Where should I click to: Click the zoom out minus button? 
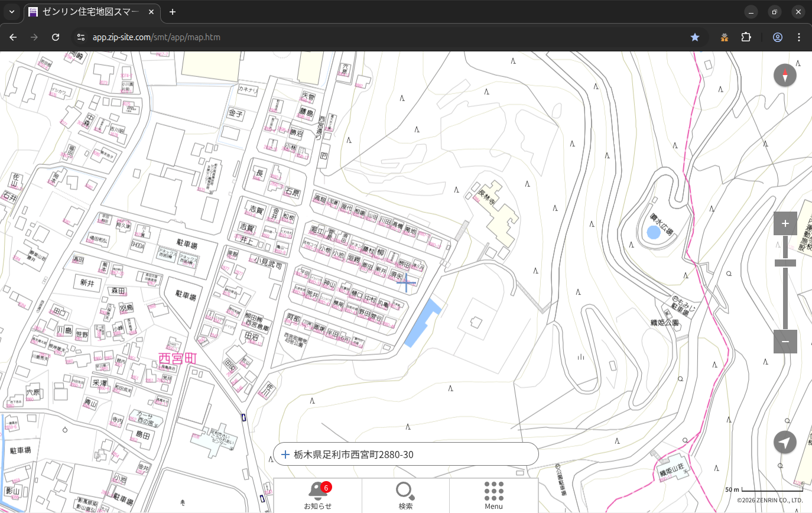(785, 342)
